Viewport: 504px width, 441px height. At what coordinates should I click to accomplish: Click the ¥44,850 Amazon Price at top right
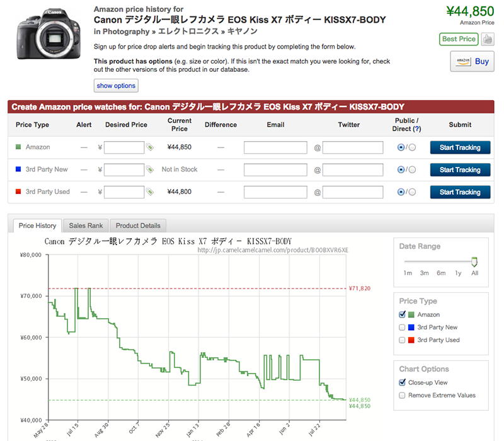coord(470,11)
